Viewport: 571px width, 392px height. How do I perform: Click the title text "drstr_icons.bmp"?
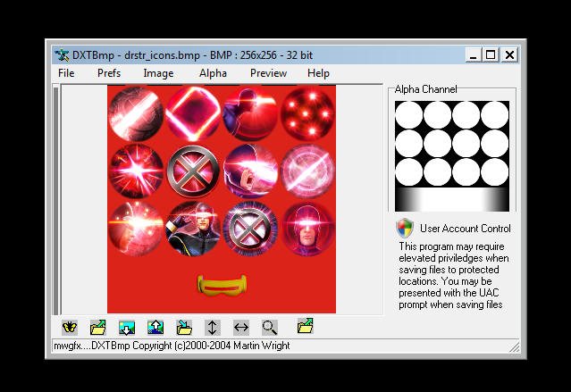coord(162,55)
